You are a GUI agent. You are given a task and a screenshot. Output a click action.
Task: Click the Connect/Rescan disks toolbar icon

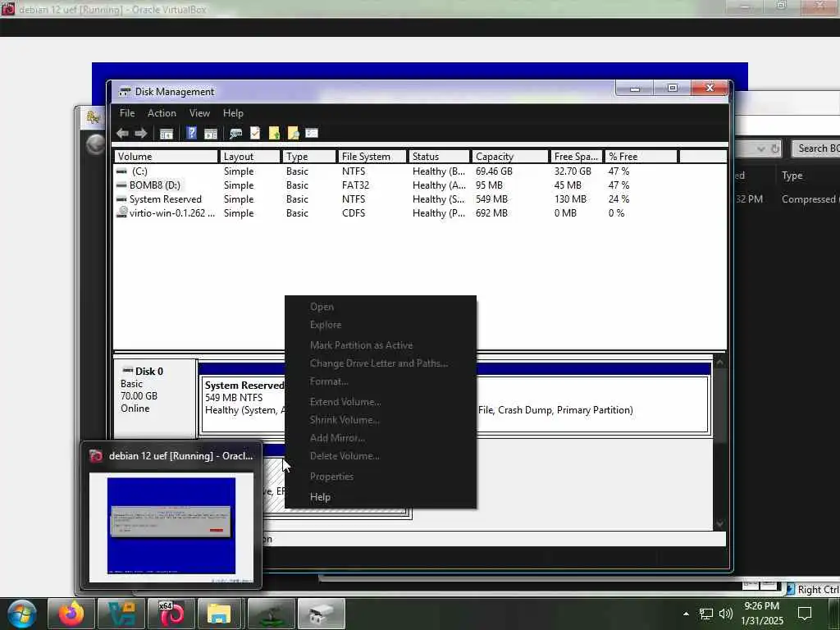point(235,134)
